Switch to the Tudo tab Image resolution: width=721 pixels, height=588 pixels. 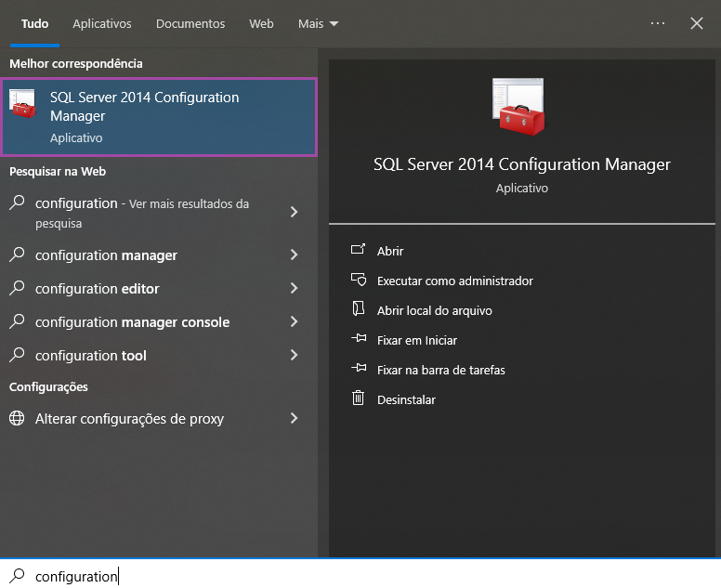[x=34, y=23]
